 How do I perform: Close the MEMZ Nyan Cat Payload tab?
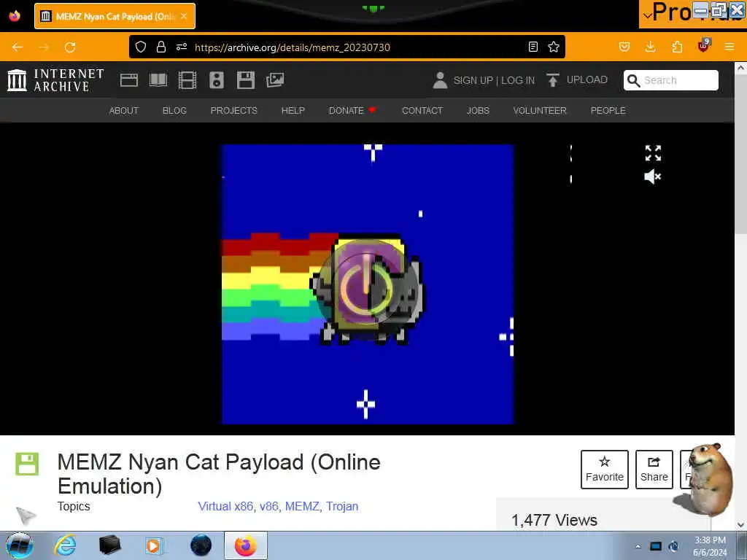pyautogui.click(x=184, y=16)
